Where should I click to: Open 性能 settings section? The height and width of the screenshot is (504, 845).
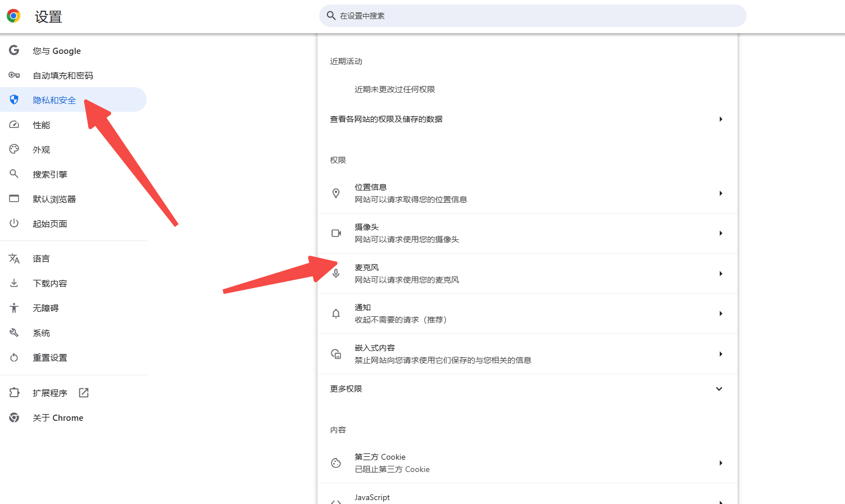tap(73, 125)
